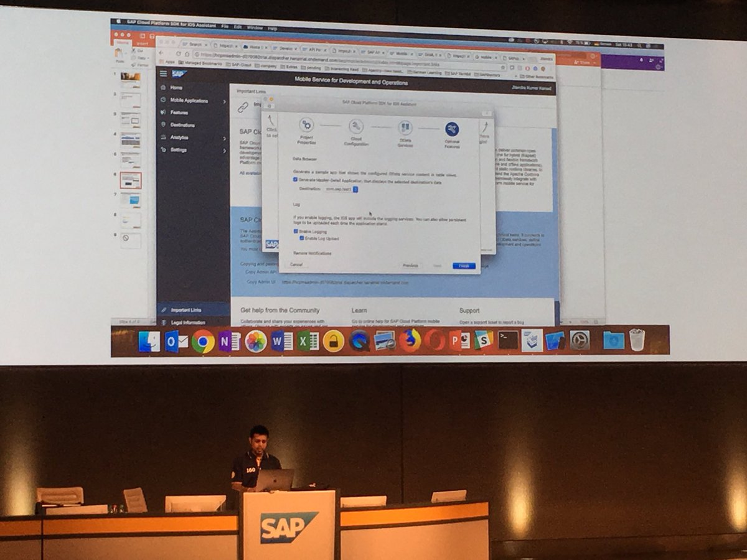Select slide 1 thumbnail in PowerPoint panel
Screen dimensions: 747x560
pyautogui.click(x=131, y=80)
